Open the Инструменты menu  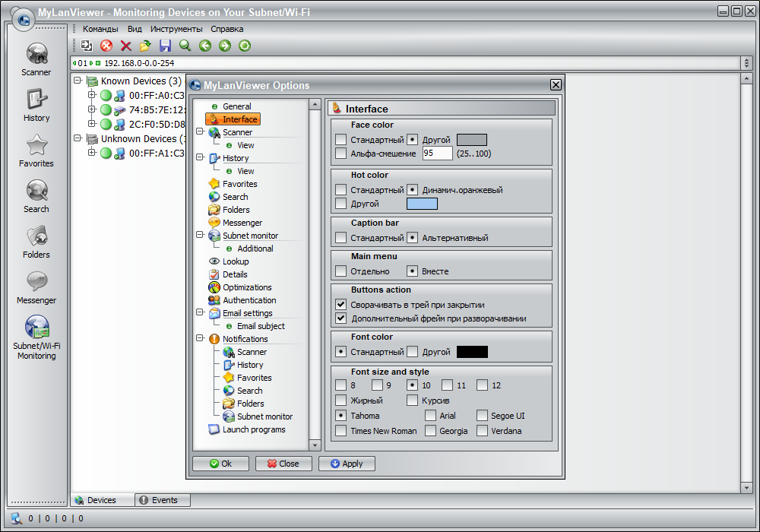click(176, 29)
